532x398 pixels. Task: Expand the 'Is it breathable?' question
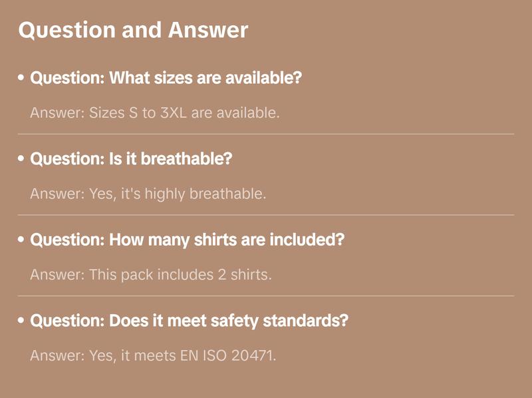coord(131,159)
